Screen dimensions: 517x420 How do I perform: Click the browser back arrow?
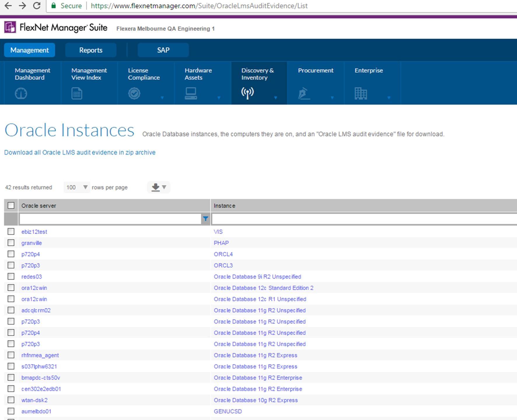[8, 6]
